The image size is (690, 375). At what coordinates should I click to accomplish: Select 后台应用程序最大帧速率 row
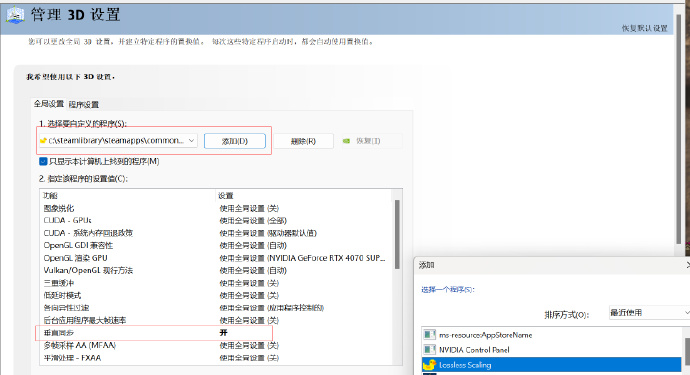[216, 320]
